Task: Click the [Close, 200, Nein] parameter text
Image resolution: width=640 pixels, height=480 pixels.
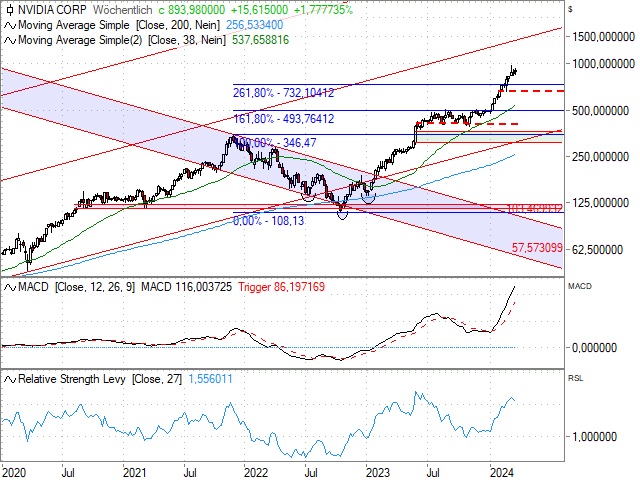Action: pyautogui.click(x=178, y=25)
